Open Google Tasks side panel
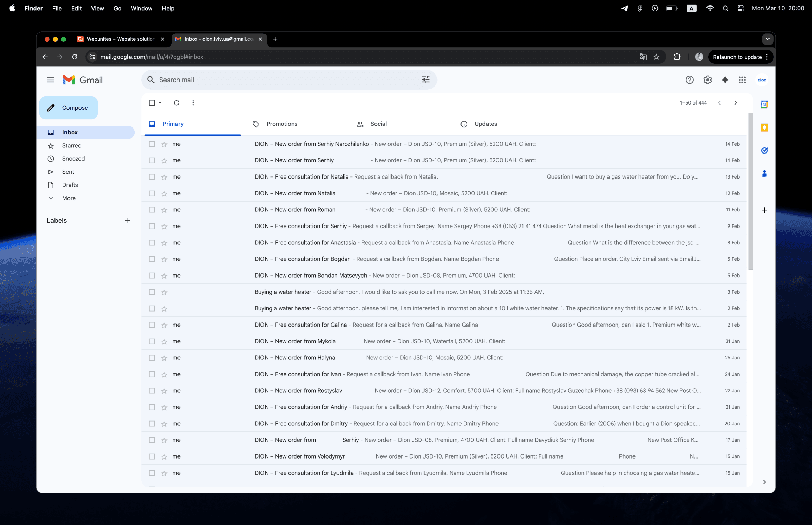 764,150
